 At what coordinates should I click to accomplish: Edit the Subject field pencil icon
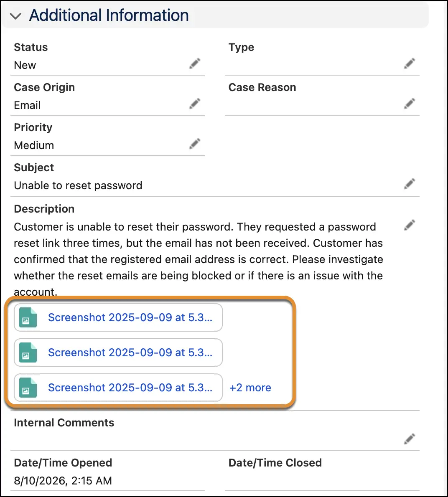[409, 183]
